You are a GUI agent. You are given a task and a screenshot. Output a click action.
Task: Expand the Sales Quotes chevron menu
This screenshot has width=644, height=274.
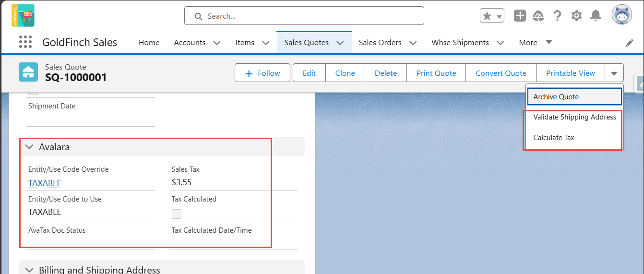[340, 43]
